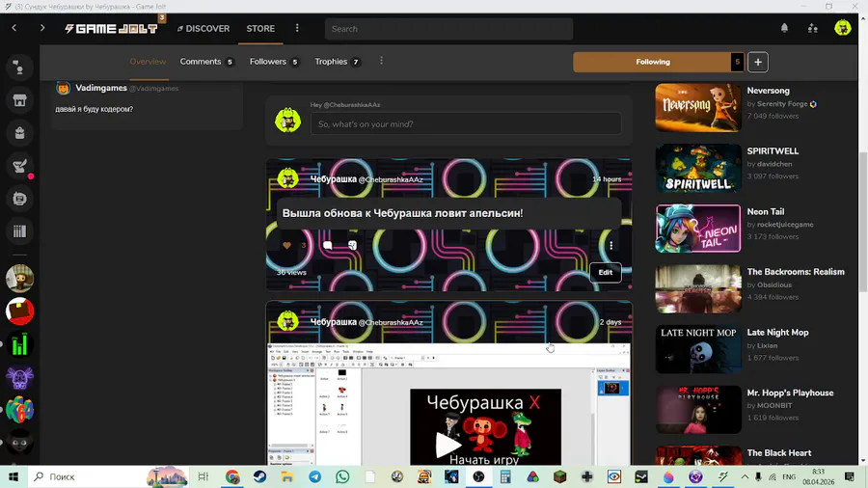
Task: Open the user avatar menu in the top bar
Action: [x=843, y=28]
